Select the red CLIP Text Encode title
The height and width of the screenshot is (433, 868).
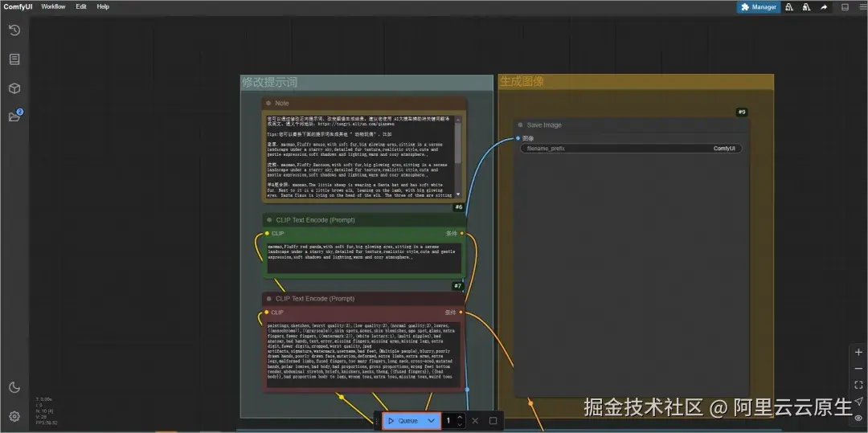pyautogui.click(x=316, y=299)
